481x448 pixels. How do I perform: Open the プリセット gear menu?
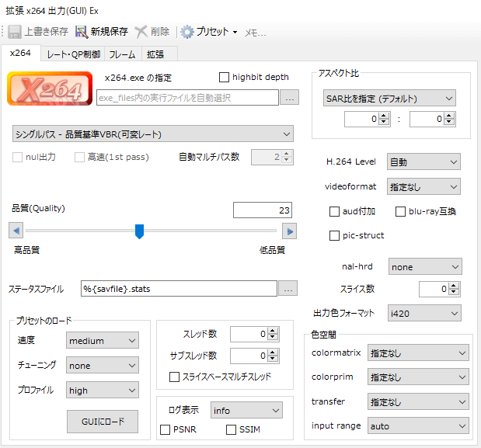(x=209, y=32)
